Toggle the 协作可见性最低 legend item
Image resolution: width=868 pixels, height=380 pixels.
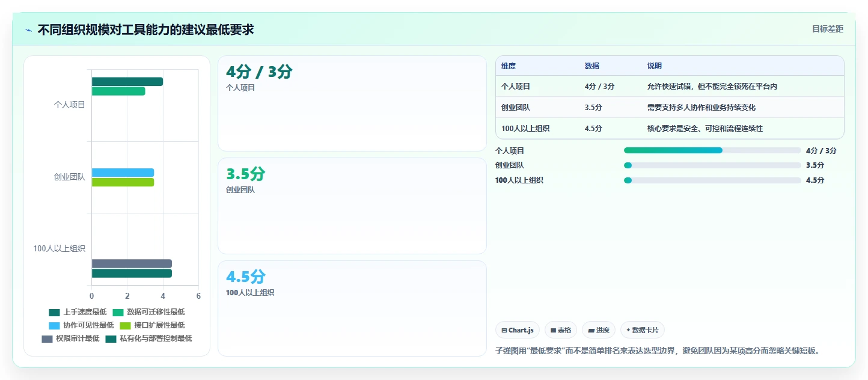click(x=81, y=325)
